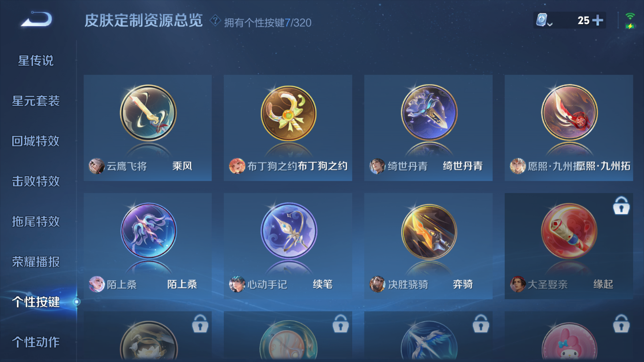This screenshot has width=644, height=362.
Task: Select the 布丁狗之约 candy key icon
Action: click(x=288, y=113)
